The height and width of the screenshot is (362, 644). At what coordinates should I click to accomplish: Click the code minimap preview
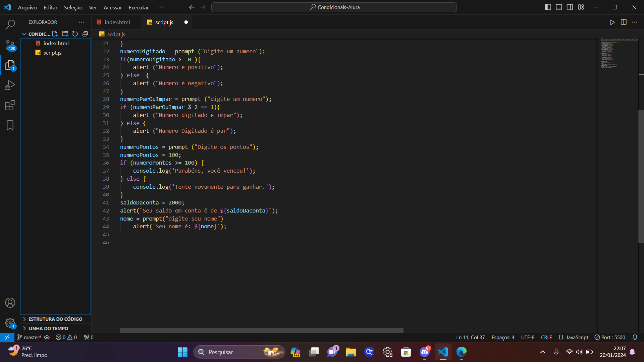click(619, 54)
